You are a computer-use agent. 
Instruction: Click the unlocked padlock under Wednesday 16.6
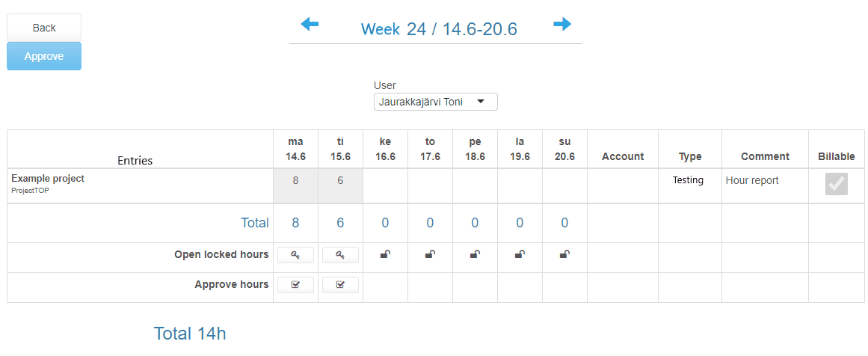pos(385,255)
